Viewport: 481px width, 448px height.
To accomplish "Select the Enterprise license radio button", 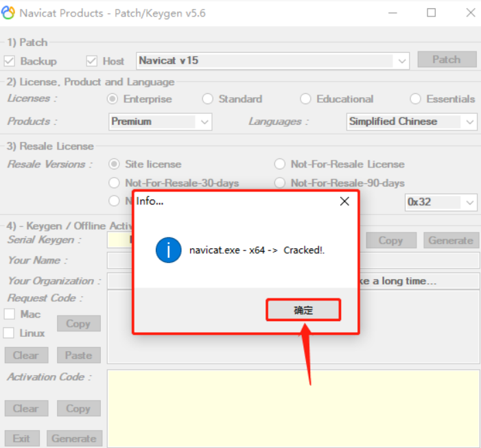I will coord(113,99).
